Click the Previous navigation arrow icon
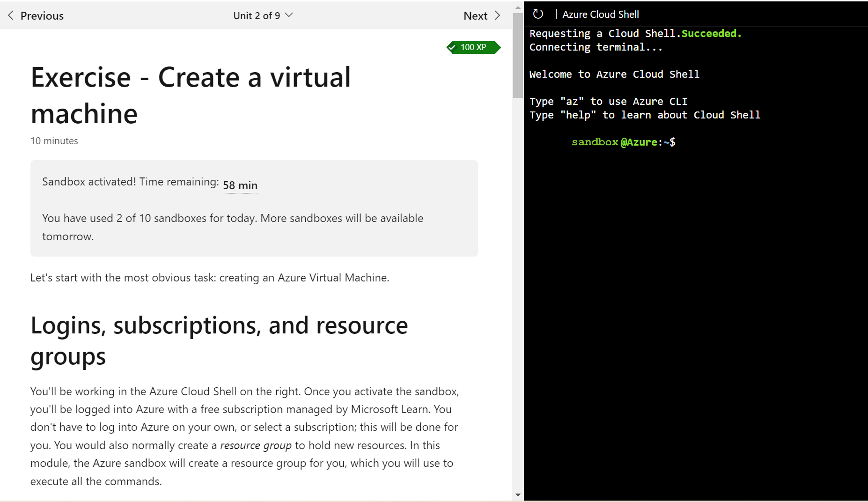The image size is (868, 502). point(11,15)
